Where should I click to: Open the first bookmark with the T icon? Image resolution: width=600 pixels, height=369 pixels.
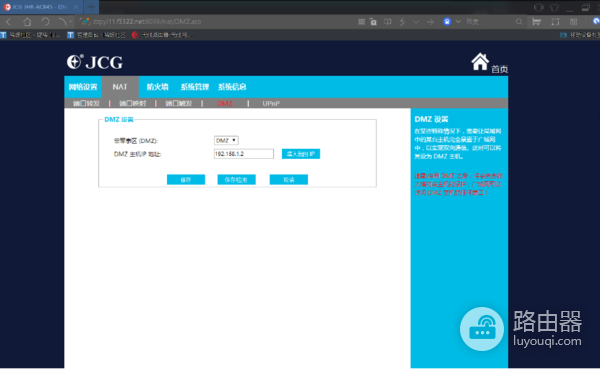point(30,35)
